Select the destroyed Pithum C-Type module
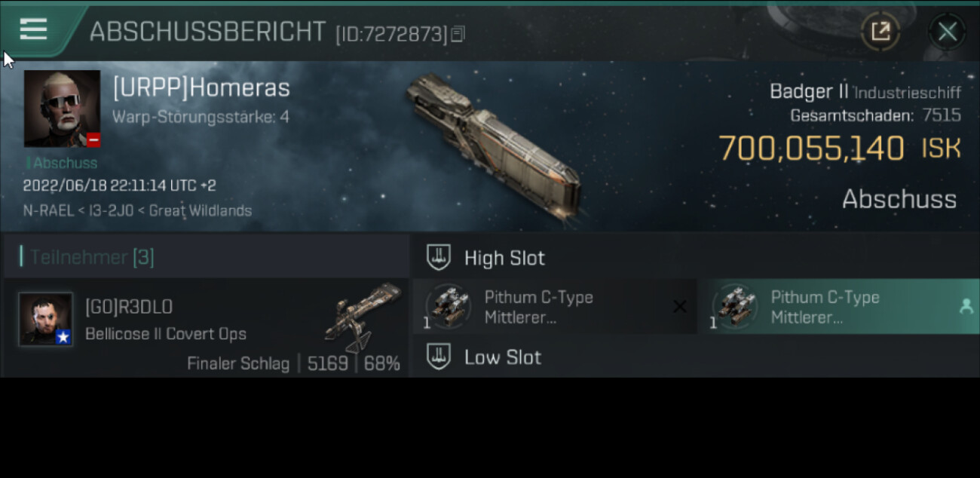980x478 pixels. [555, 307]
